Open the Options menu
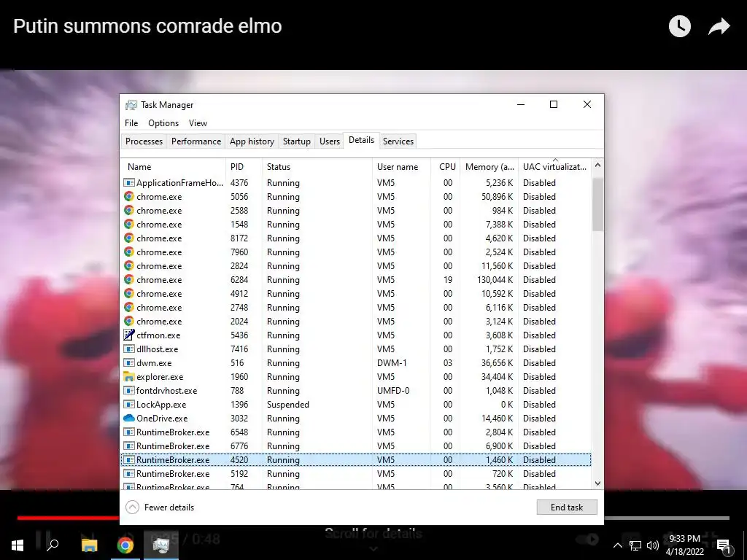Image resolution: width=747 pixels, height=560 pixels. (163, 122)
